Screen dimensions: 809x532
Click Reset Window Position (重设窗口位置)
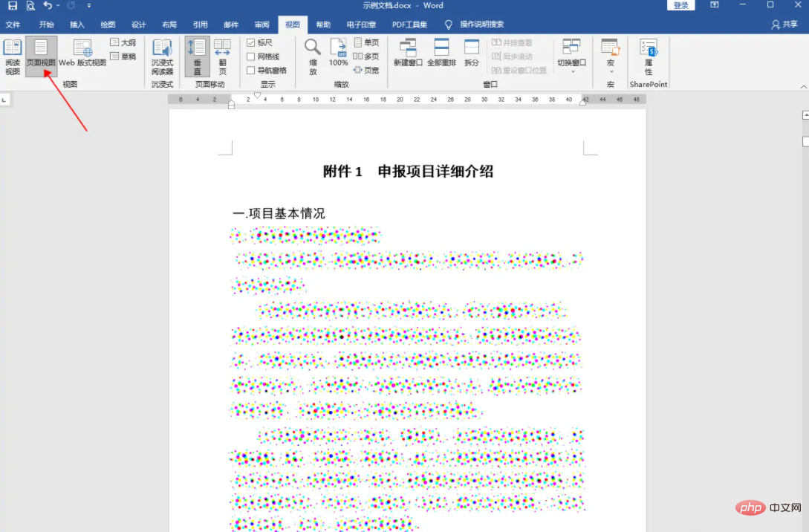[519, 71]
